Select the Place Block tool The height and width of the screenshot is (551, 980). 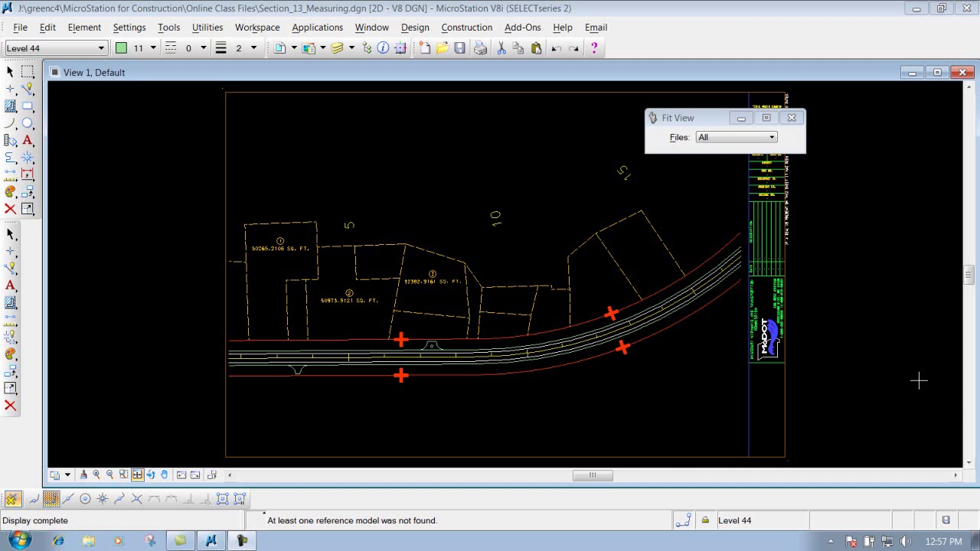coord(28,106)
